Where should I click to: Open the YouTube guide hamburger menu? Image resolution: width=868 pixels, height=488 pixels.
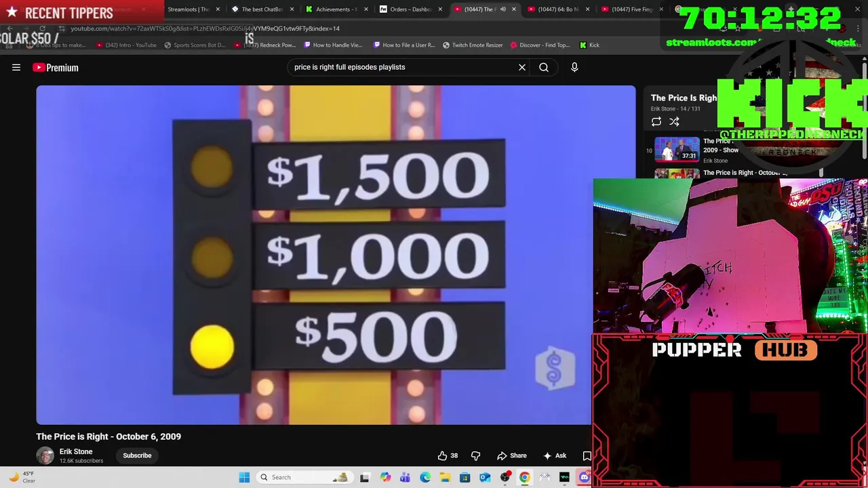click(16, 67)
